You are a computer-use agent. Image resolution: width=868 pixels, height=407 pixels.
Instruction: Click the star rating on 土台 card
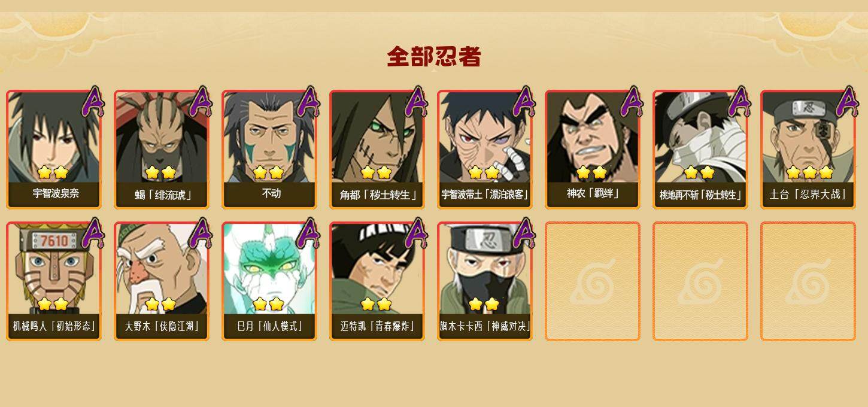click(809, 172)
